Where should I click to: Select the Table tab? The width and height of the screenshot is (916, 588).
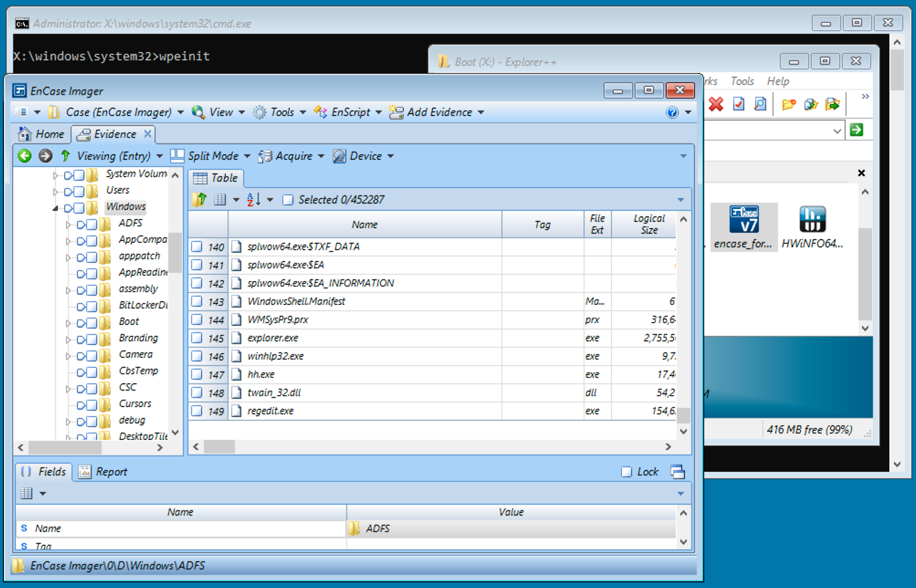pyautogui.click(x=216, y=178)
